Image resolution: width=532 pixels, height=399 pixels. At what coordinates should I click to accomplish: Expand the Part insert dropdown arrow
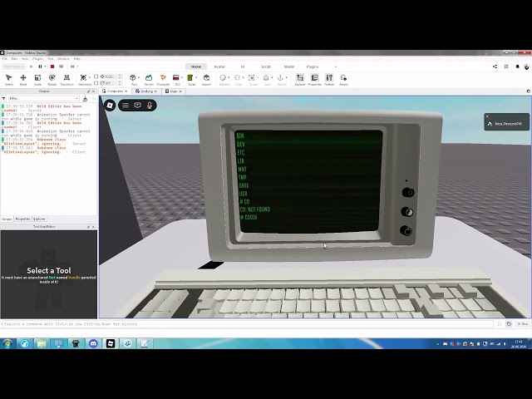pos(139,77)
